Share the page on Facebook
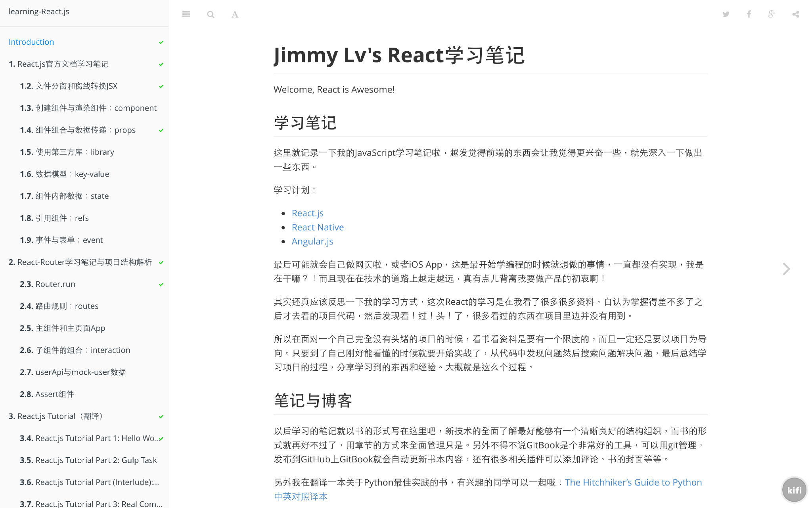Image resolution: width=812 pixels, height=508 pixels. coord(749,14)
